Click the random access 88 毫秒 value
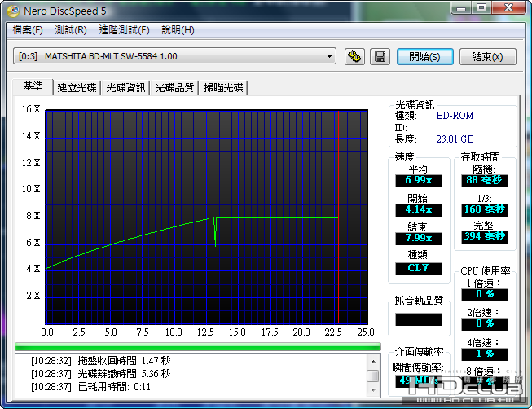 pos(485,181)
